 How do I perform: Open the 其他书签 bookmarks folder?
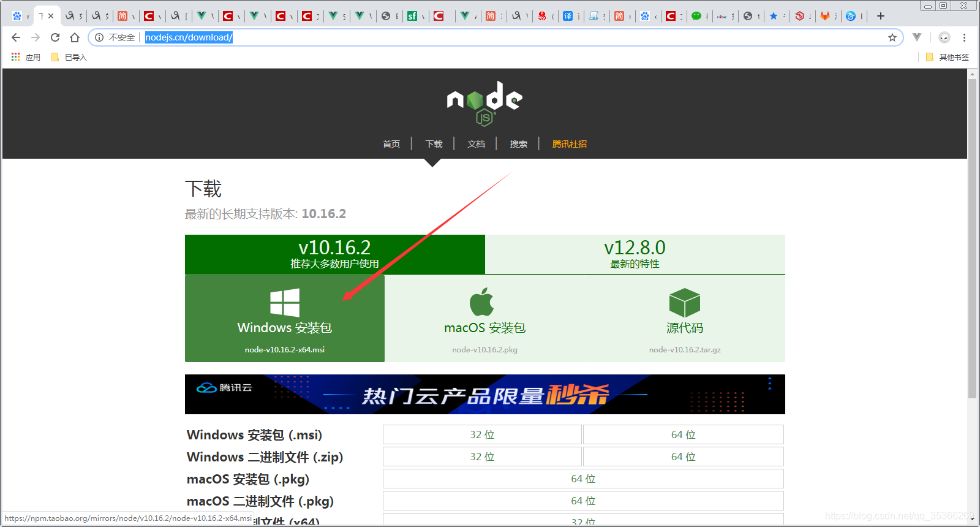click(948, 57)
